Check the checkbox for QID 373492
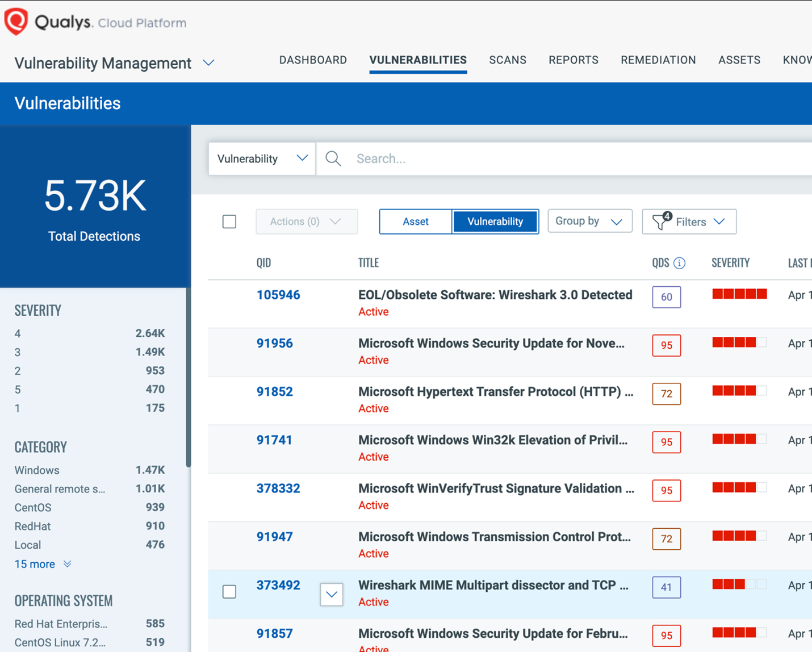 229,591
